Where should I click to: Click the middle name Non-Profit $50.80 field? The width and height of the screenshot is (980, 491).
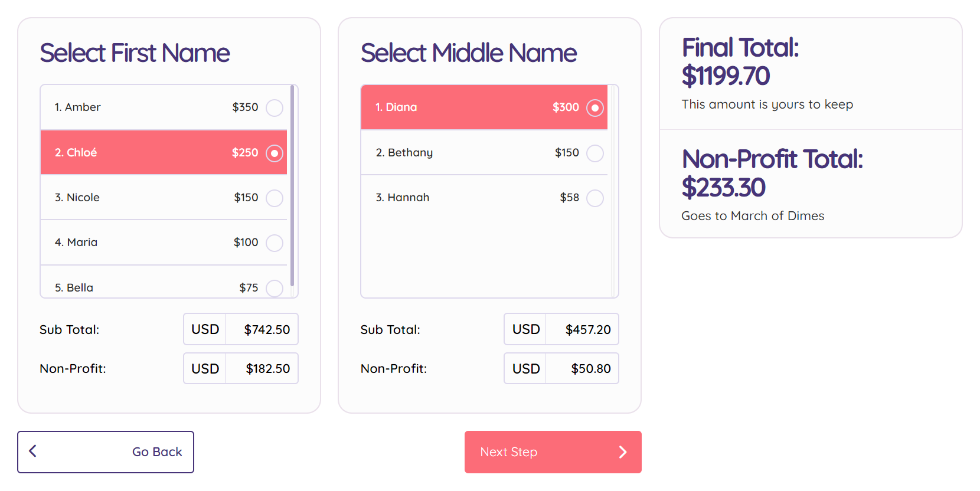tap(561, 368)
